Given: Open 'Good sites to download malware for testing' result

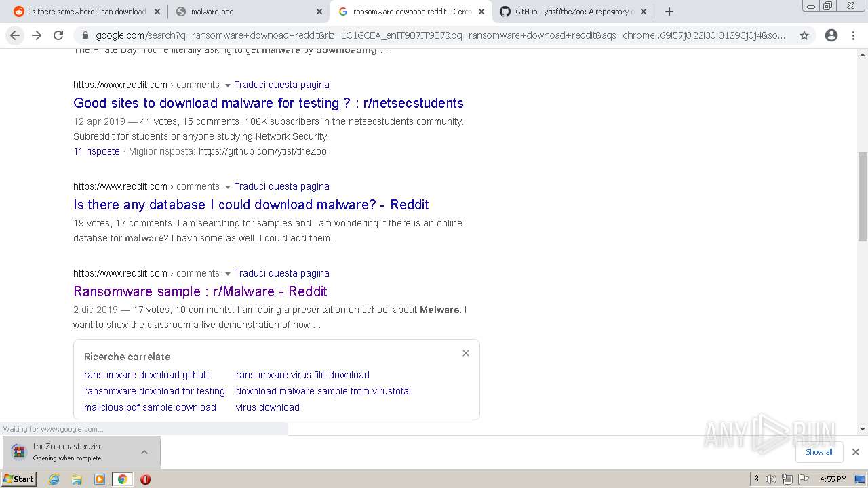Looking at the screenshot, I should click(269, 103).
